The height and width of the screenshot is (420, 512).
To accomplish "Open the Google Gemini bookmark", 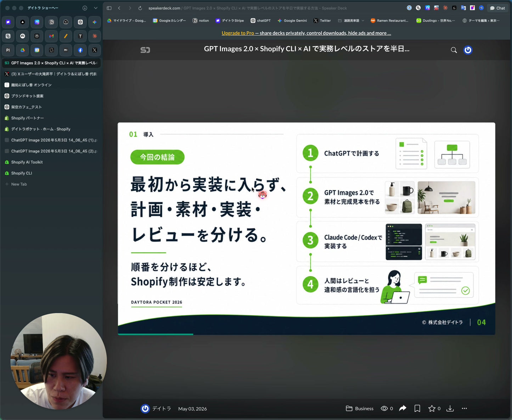I will [292, 21].
